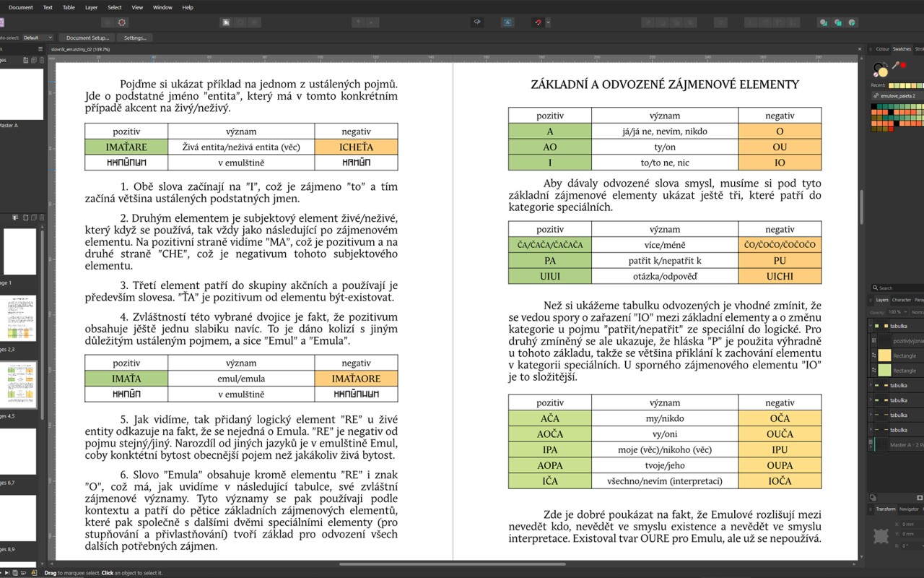Toggle the red snapping magnet icon
This screenshot has width=924, height=578.
coord(537,22)
